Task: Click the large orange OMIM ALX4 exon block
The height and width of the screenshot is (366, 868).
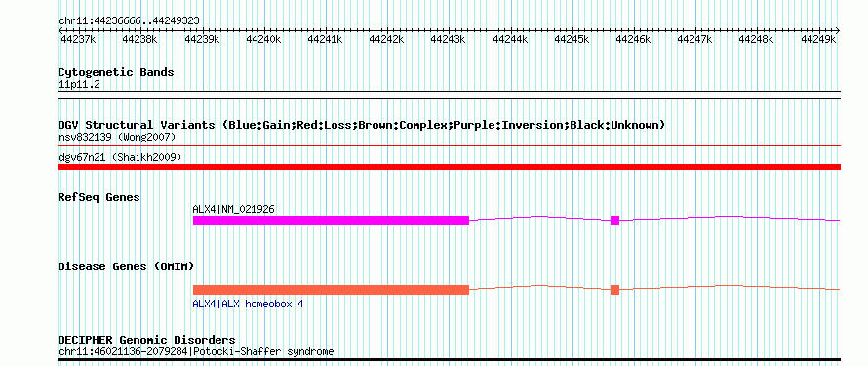Action: point(331,290)
